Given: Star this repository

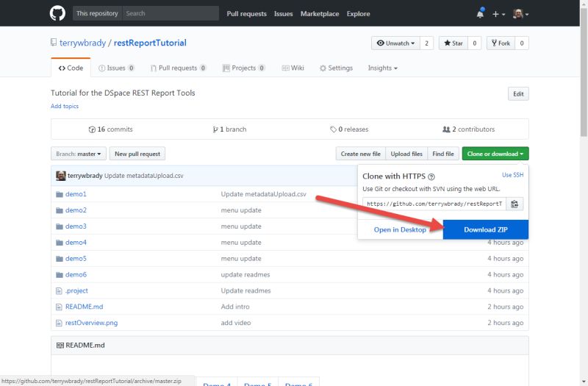Looking at the screenshot, I should 453,43.
